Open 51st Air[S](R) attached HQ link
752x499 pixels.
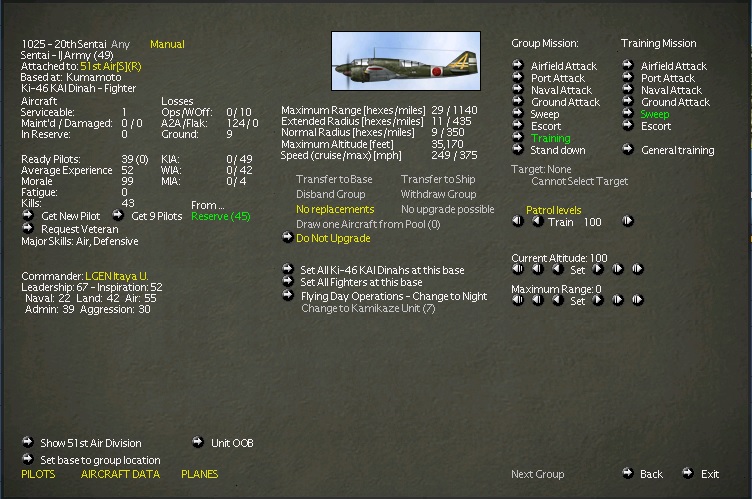111,66
